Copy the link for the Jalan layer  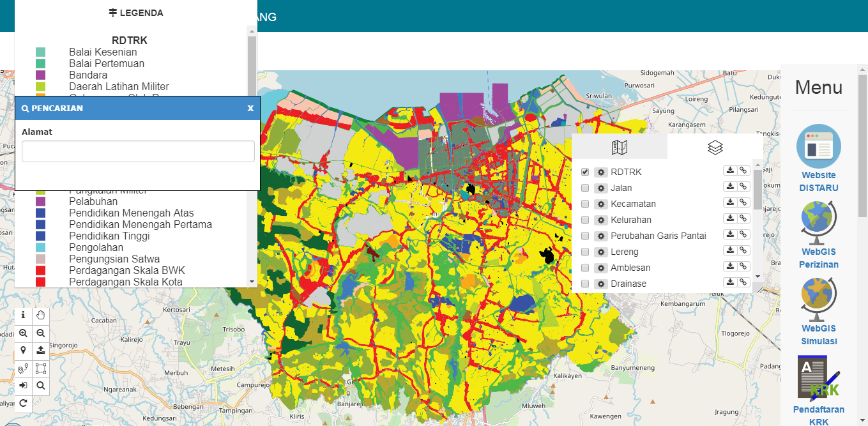743,186
